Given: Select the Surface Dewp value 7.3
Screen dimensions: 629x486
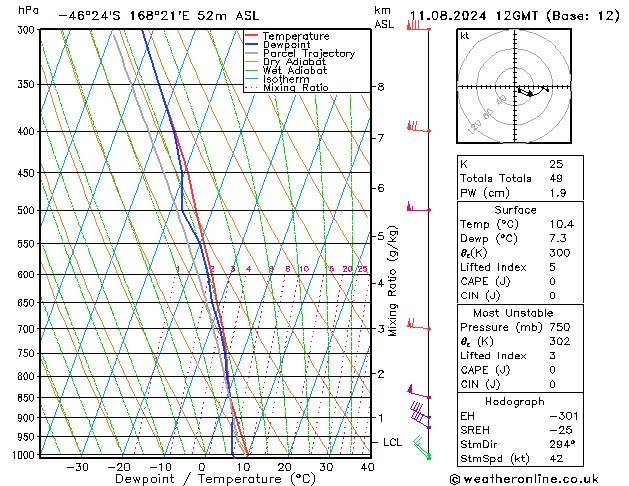Looking at the screenshot, I should point(558,239).
